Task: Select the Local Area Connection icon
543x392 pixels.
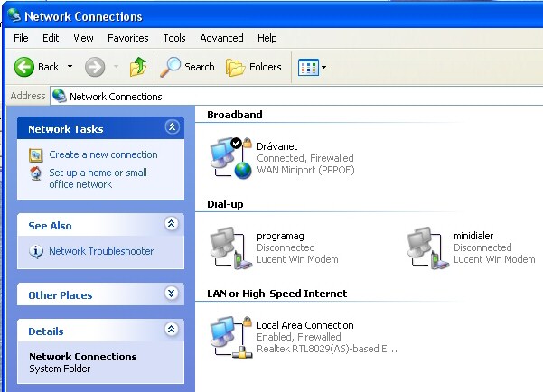Action: tap(230, 337)
